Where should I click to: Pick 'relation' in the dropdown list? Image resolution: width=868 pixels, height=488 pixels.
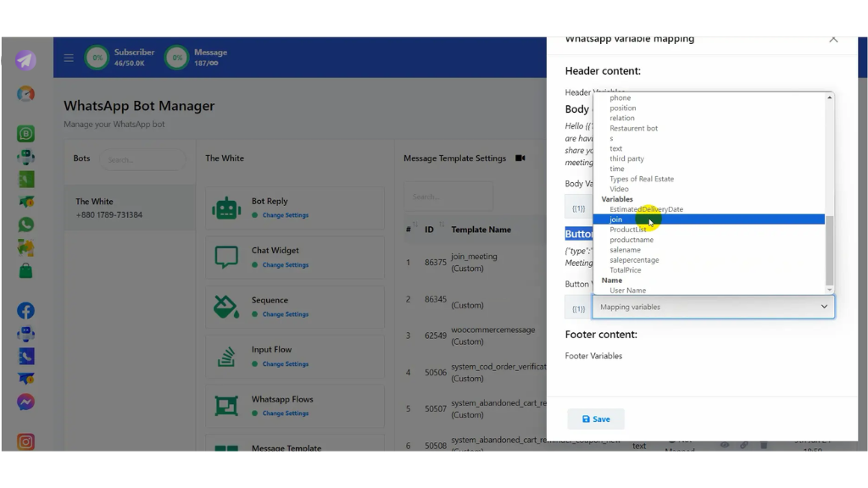coord(622,118)
